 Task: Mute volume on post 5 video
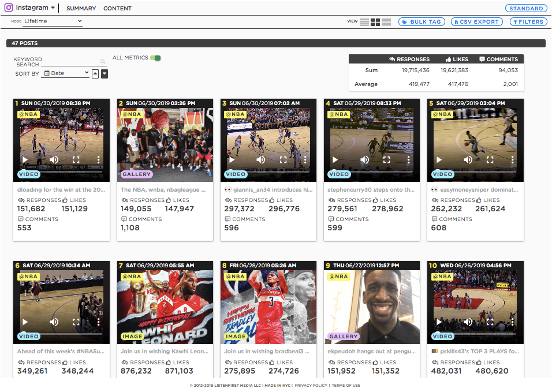click(468, 159)
